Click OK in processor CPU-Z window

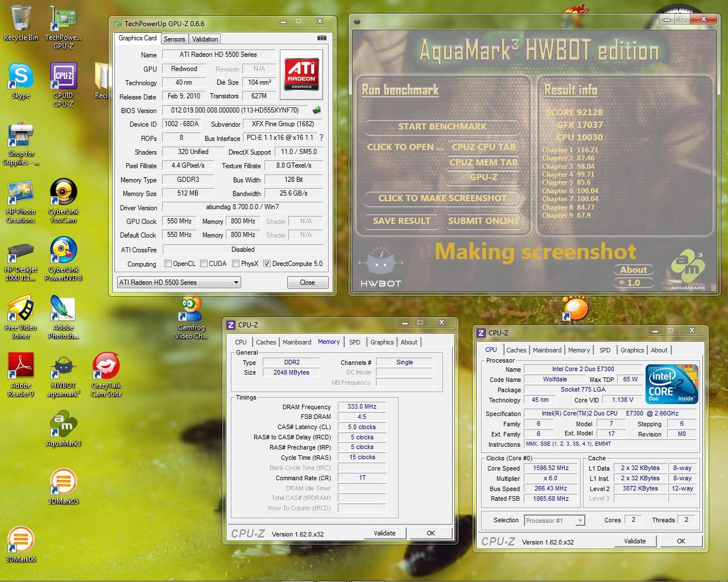(x=681, y=541)
